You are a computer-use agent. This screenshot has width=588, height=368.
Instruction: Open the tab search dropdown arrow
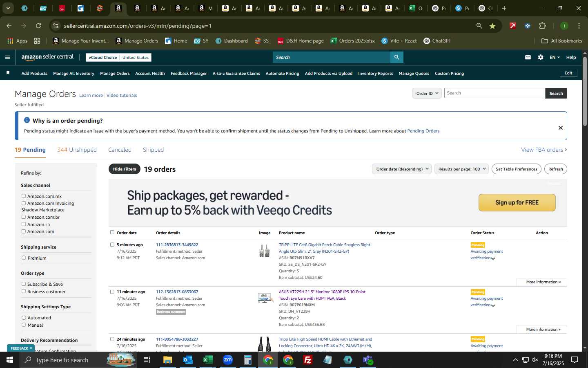[x=8, y=8]
